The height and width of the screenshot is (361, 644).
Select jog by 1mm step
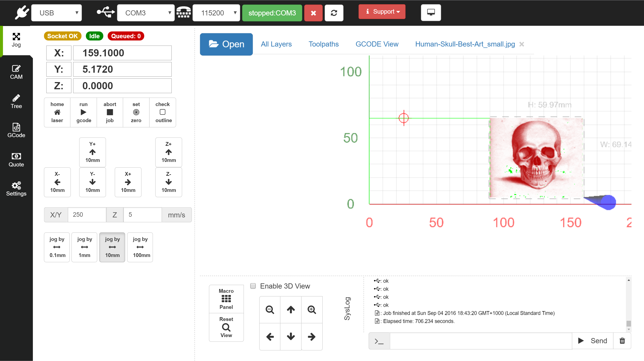(85, 247)
